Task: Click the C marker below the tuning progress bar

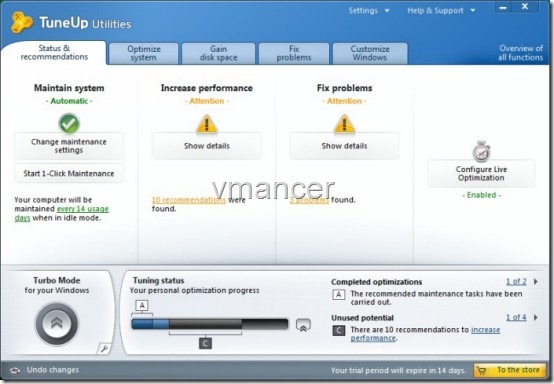Action: (205, 343)
